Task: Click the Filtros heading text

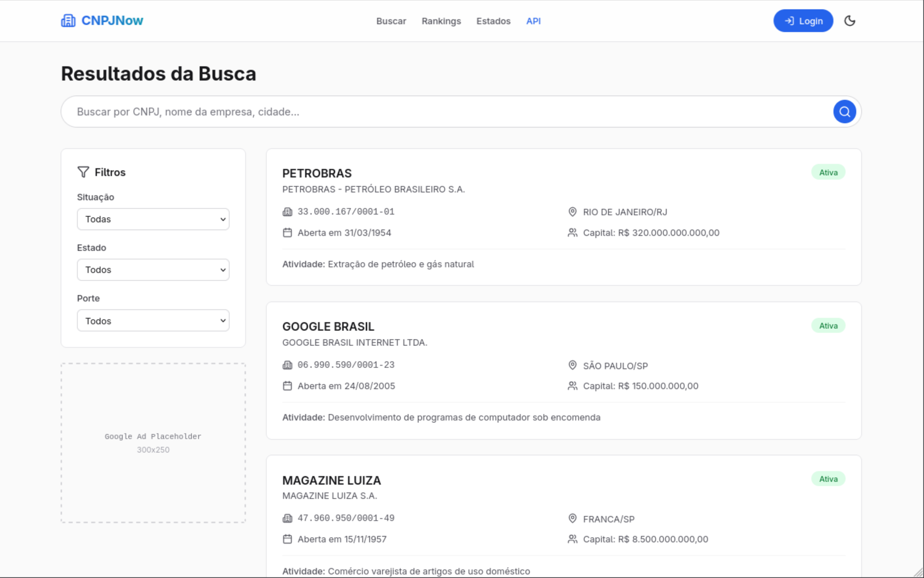Action: tap(110, 172)
